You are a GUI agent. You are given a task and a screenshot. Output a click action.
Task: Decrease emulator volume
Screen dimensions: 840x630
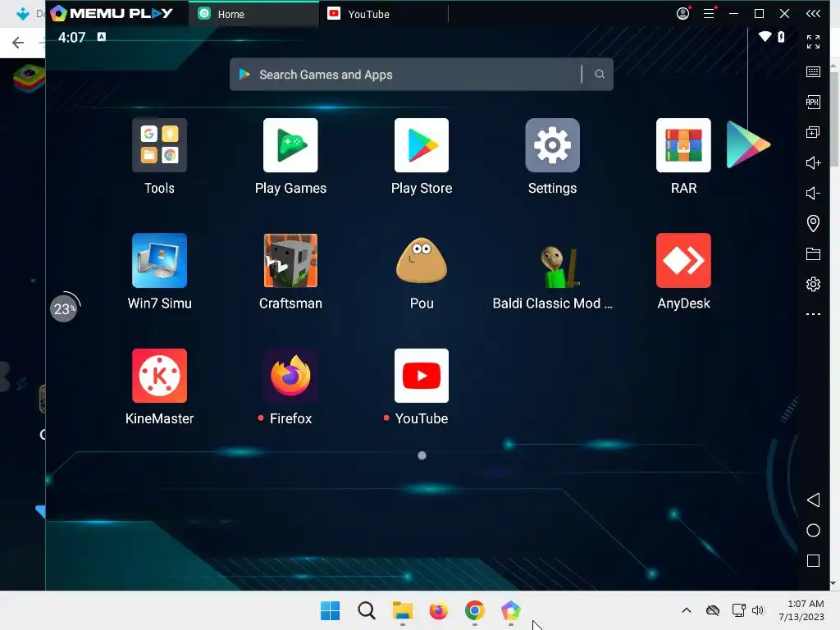(813, 194)
